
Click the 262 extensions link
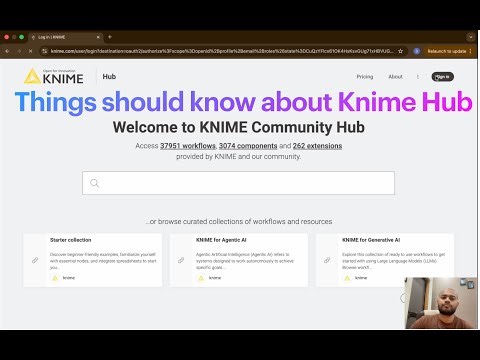(317, 146)
